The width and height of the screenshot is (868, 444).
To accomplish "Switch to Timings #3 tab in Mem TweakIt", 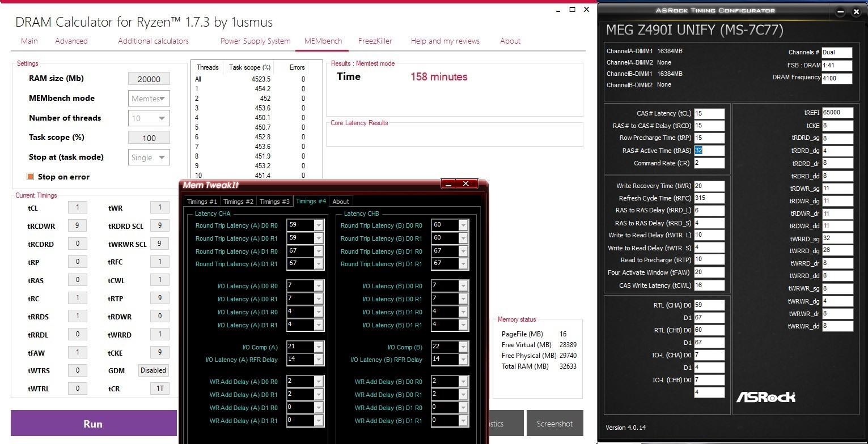I will [x=274, y=201].
